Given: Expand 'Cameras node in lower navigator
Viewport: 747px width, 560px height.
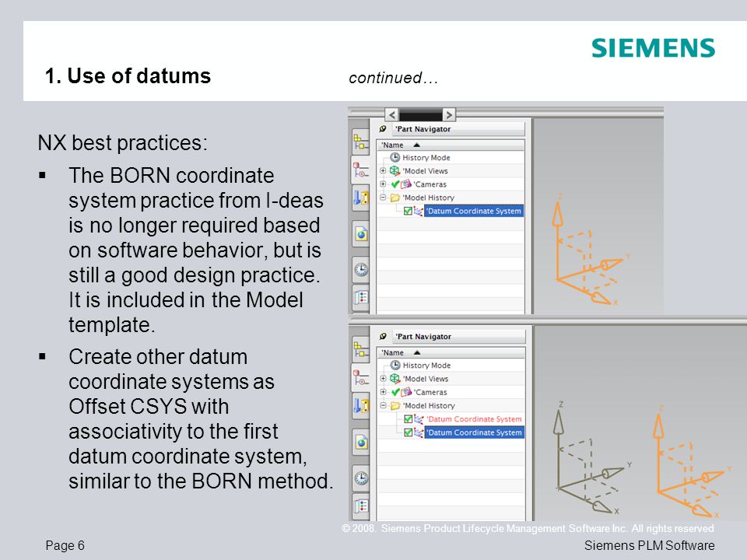Looking at the screenshot, I should pyautogui.click(x=383, y=392).
